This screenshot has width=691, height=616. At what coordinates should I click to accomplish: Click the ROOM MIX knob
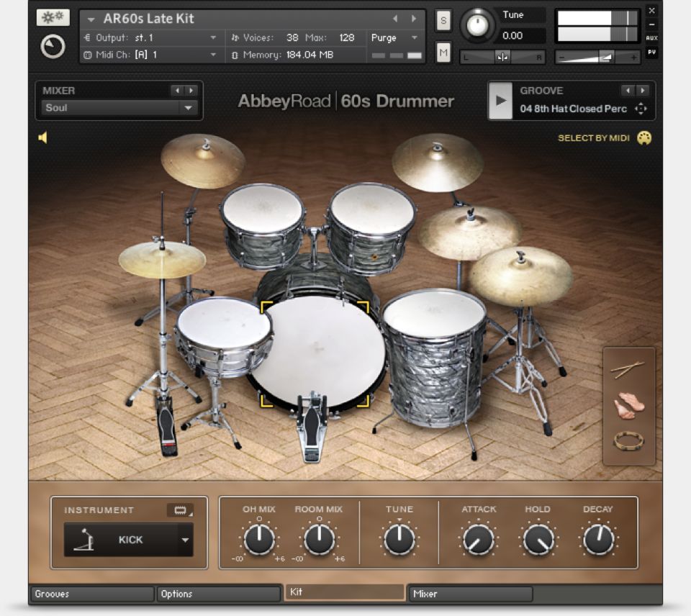click(x=319, y=540)
